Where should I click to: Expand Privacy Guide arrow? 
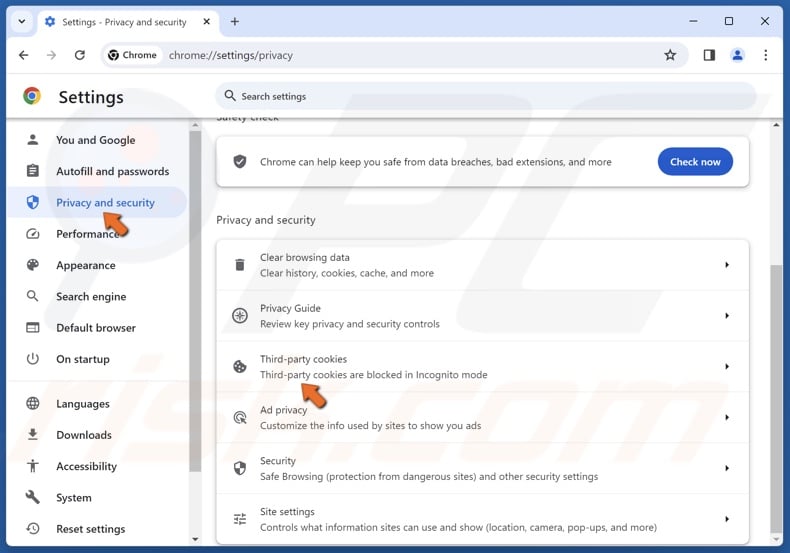[x=727, y=316]
